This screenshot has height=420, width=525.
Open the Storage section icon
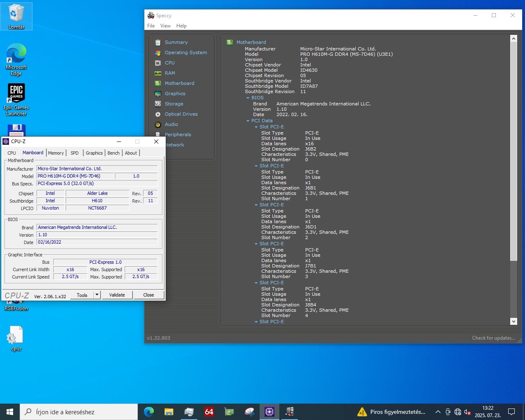click(x=158, y=104)
